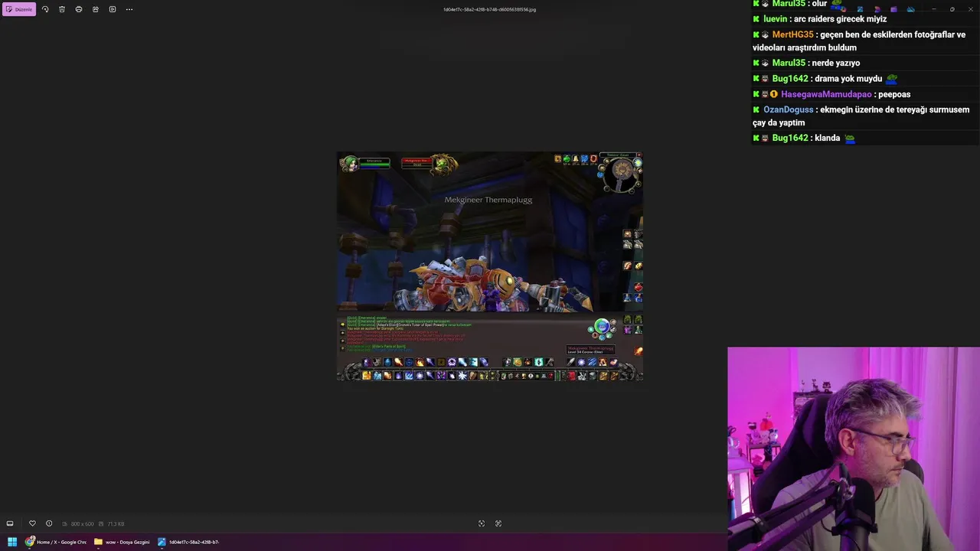The width and height of the screenshot is (980, 551).
Task: Click the displayed WoW screenshot image
Action: [x=490, y=266]
